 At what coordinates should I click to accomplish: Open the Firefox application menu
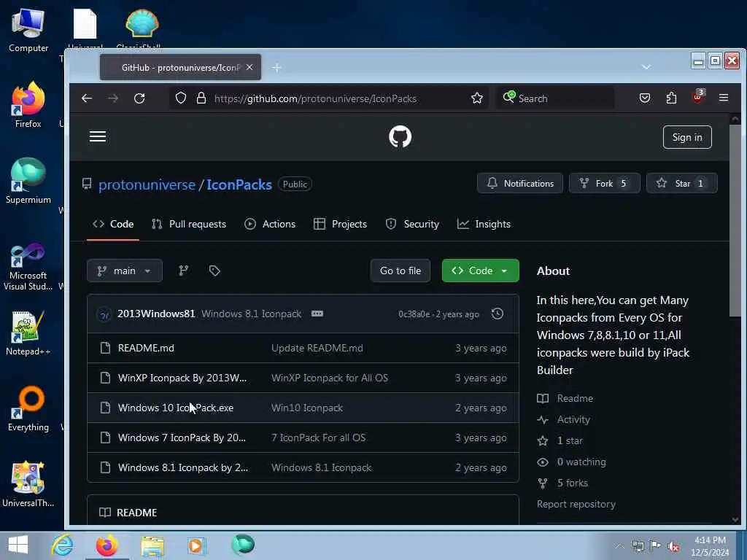(x=724, y=98)
